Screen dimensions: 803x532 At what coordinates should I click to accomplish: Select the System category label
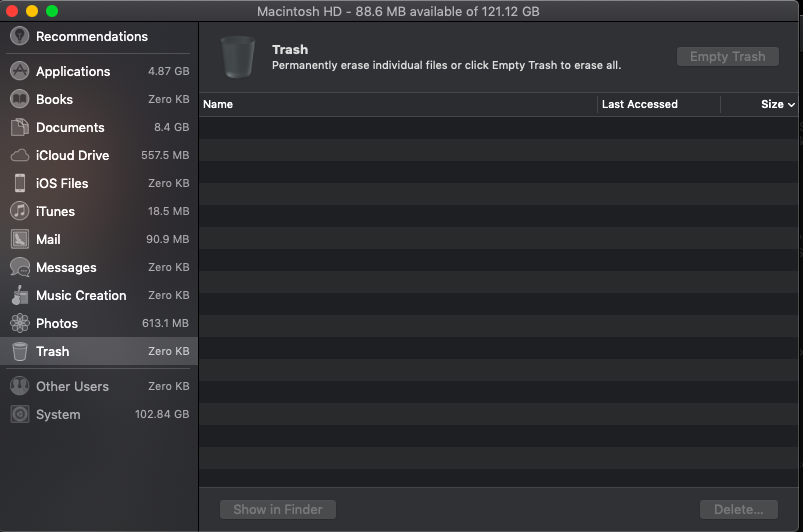click(x=58, y=415)
